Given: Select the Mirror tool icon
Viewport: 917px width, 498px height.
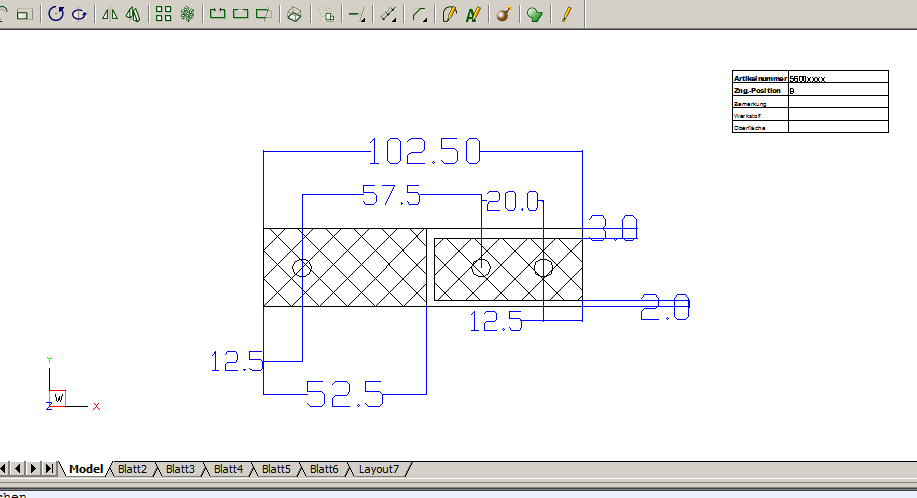Looking at the screenshot, I should point(110,14).
